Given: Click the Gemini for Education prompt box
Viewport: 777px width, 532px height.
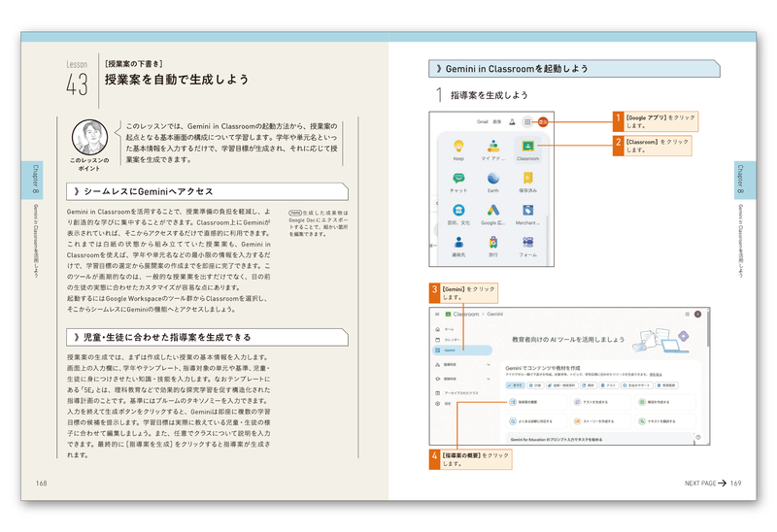Looking at the screenshot, I should (599, 439).
